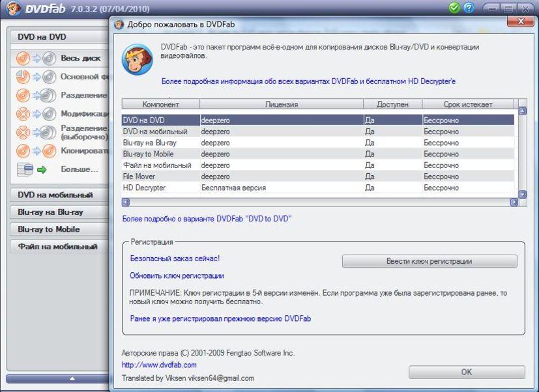
Task: Collapse sidebar using bottom up-arrow bar
Action: coord(58,378)
